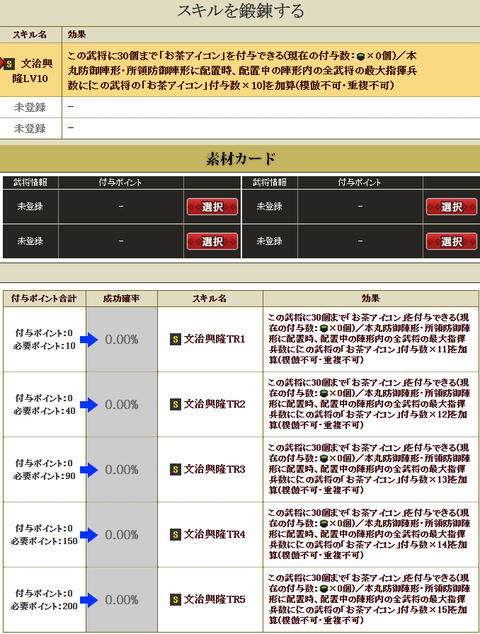
Task: Click the S icon next to 文治興隆TR3
Action: (x=175, y=469)
